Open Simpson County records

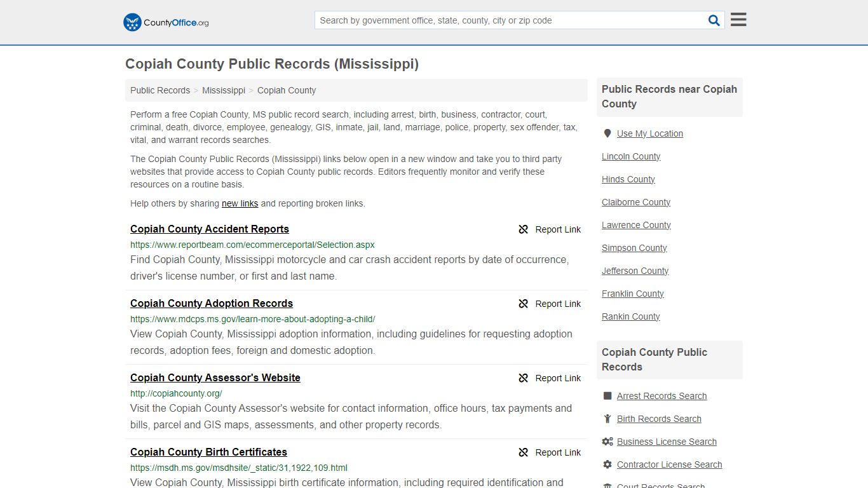tap(634, 248)
